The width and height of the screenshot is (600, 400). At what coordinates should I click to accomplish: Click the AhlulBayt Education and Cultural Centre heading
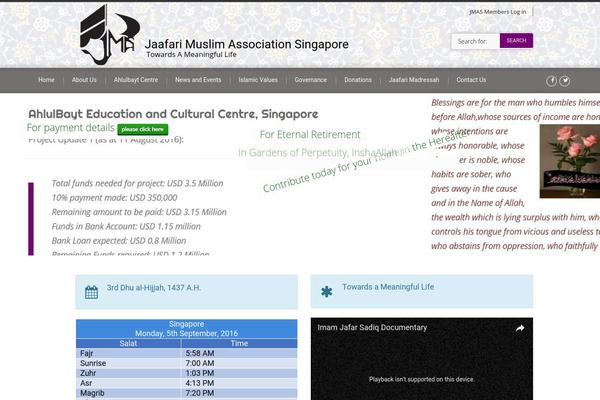tap(173, 114)
